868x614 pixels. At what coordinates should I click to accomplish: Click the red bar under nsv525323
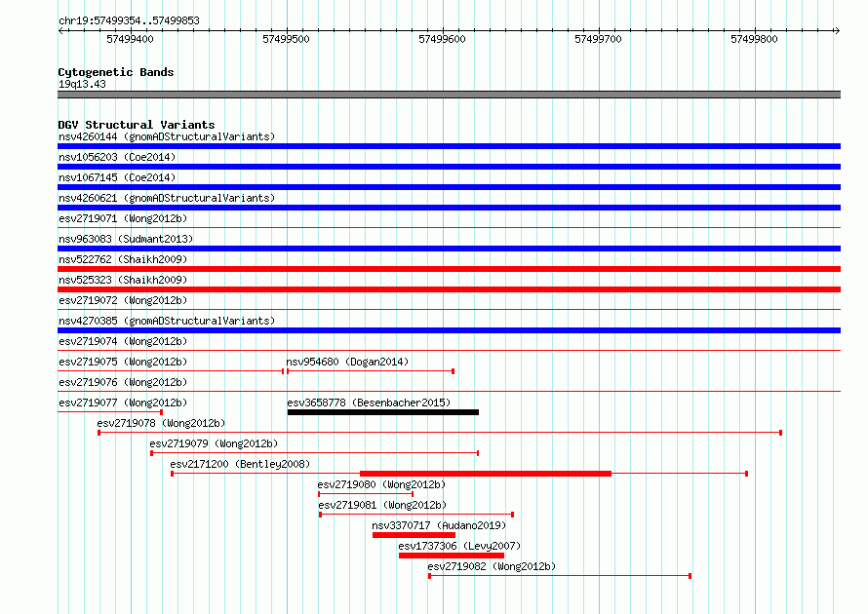point(449,289)
